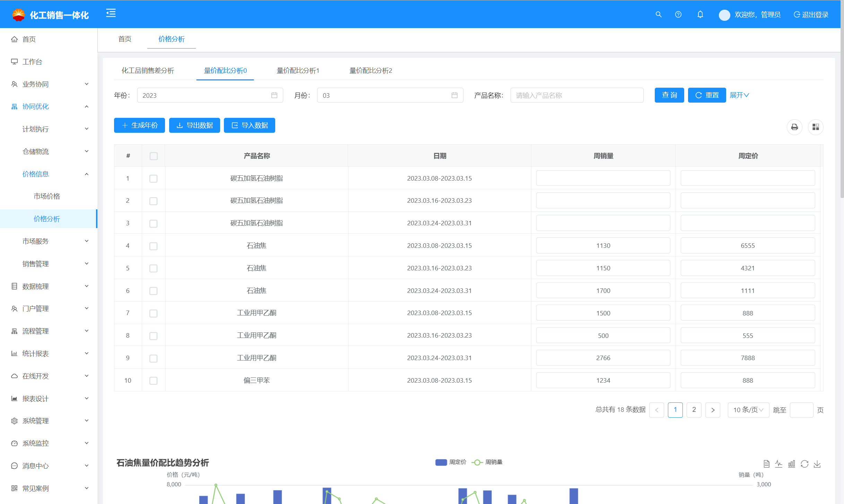Screen dimensions: 844x504
Task: Click the print icon above the table
Action: point(794,127)
